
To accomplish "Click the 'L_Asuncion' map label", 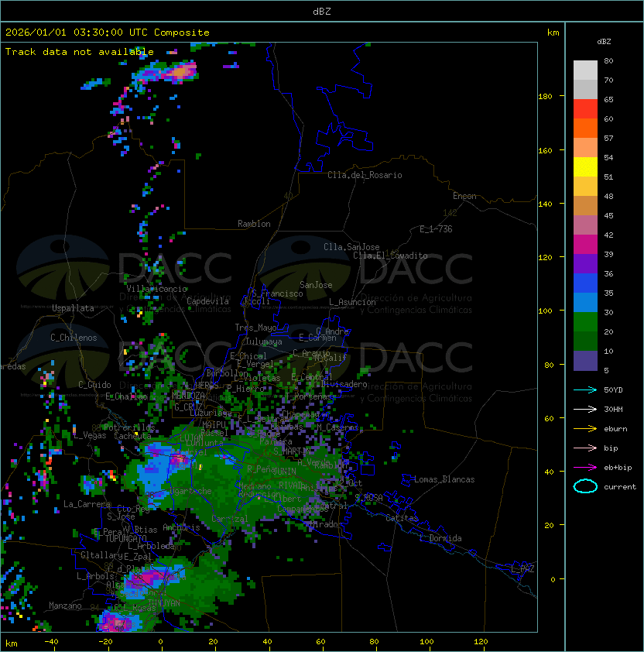I will tap(352, 302).
